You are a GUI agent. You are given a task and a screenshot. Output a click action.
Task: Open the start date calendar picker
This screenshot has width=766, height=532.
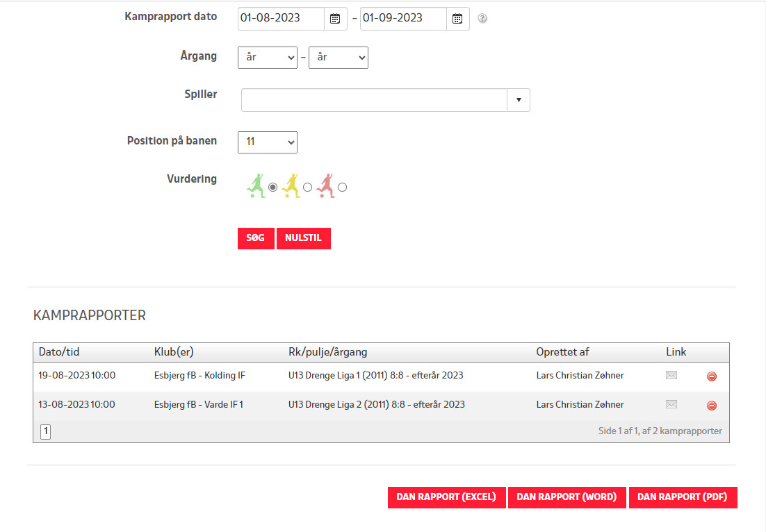(x=336, y=19)
